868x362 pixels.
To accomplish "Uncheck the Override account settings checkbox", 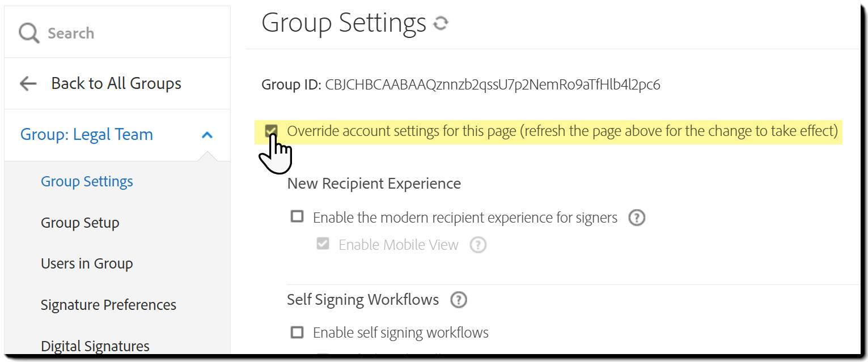I will point(271,131).
